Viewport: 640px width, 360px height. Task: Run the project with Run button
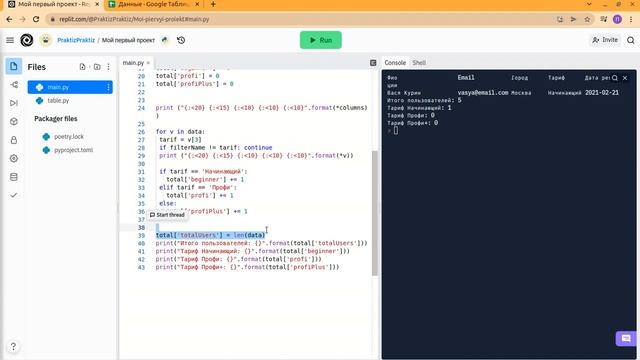321,40
